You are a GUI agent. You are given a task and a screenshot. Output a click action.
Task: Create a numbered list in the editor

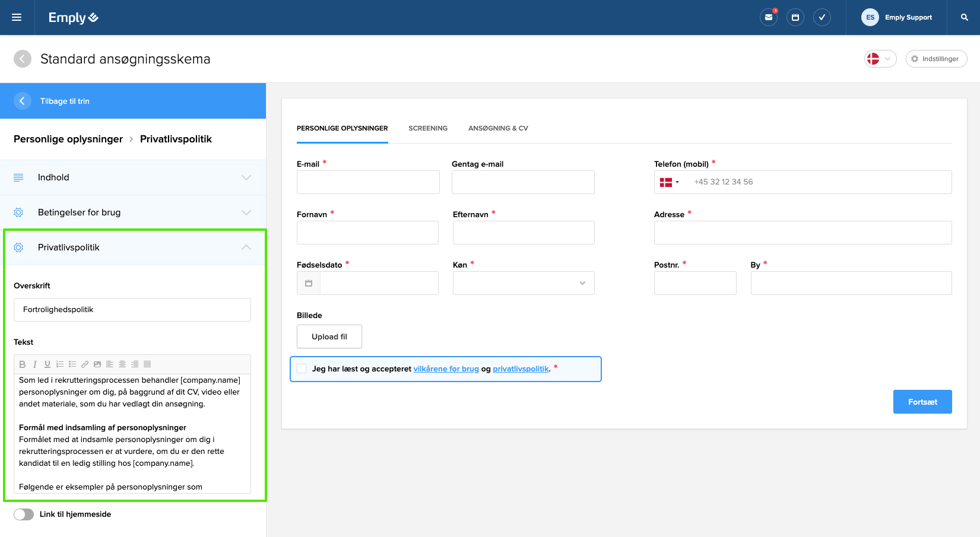(60, 364)
